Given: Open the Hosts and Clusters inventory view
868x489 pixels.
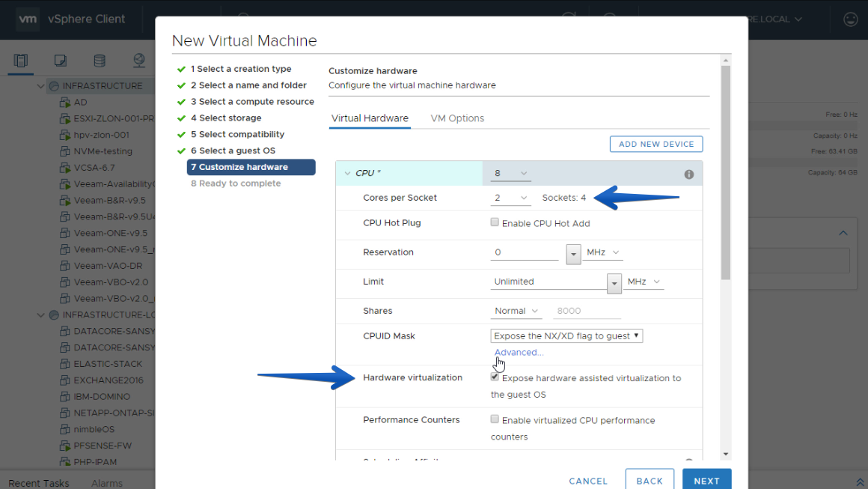Looking at the screenshot, I should [21, 61].
